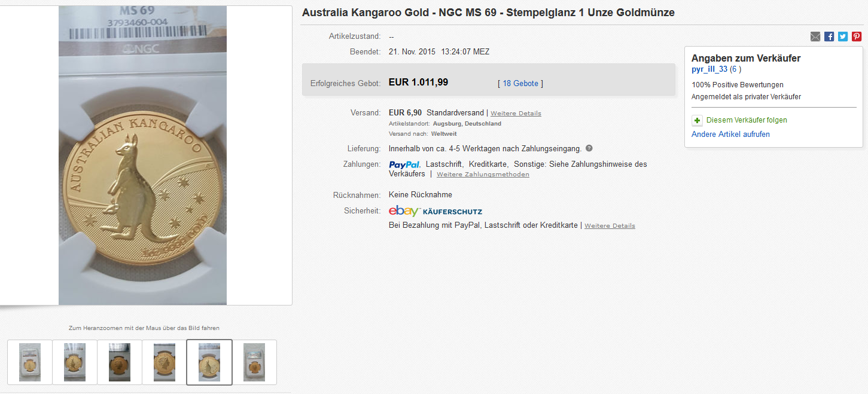Open seller feedback score (6)

tap(735, 69)
